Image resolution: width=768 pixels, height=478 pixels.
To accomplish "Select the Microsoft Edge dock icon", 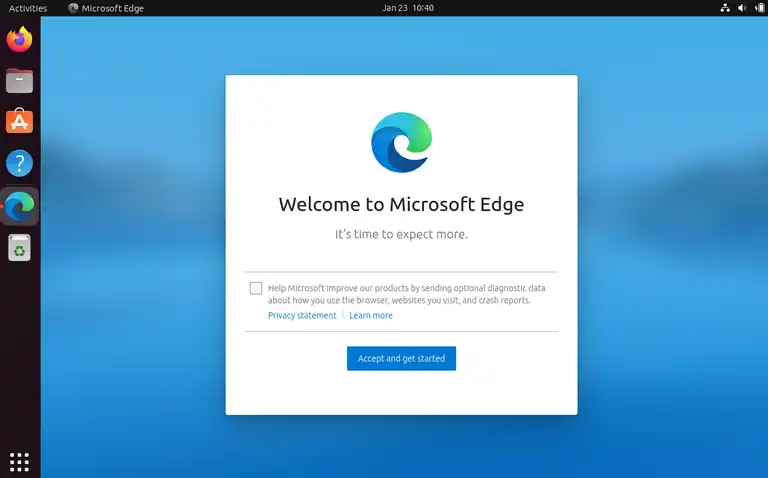I will point(20,206).
